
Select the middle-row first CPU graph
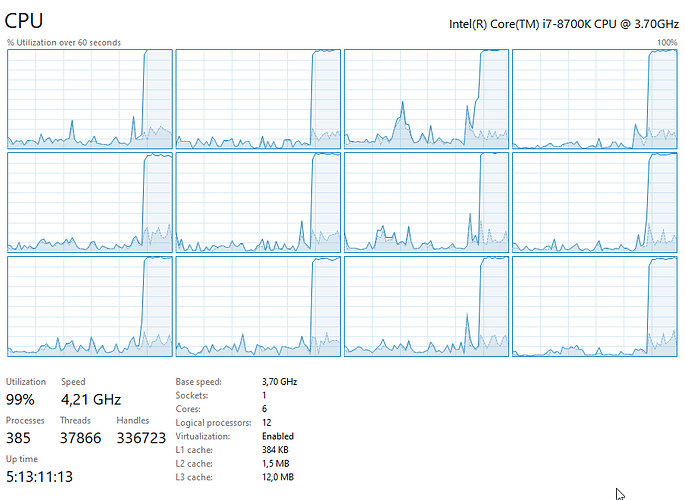point(90,203)
